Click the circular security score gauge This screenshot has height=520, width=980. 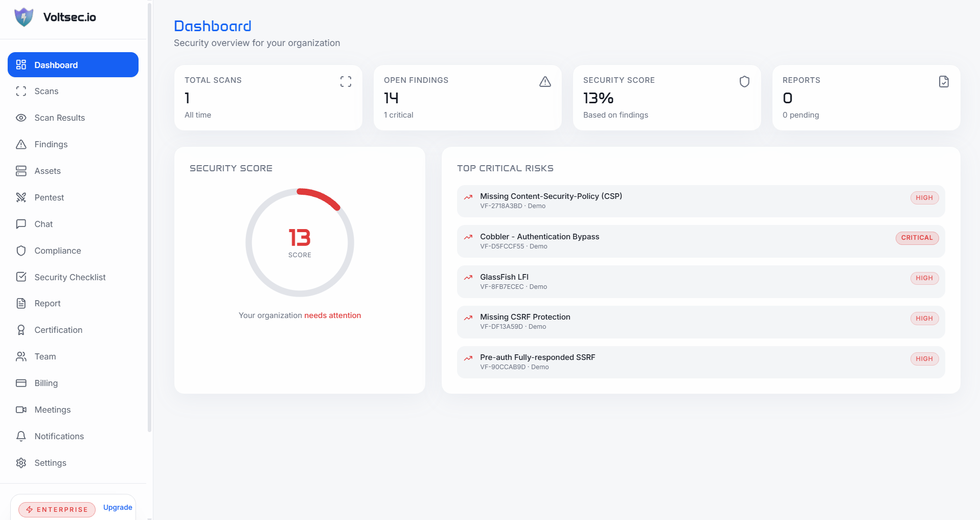[x=300, y=242]
